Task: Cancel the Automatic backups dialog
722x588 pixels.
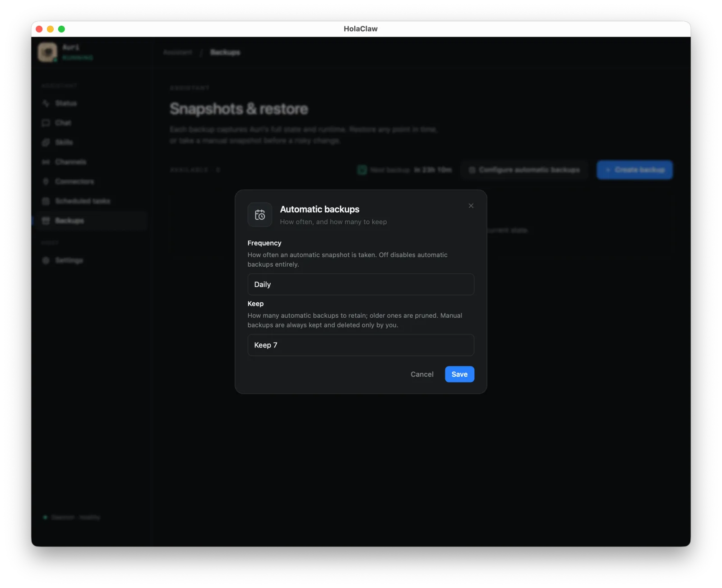Action: [x=422, y=374]
